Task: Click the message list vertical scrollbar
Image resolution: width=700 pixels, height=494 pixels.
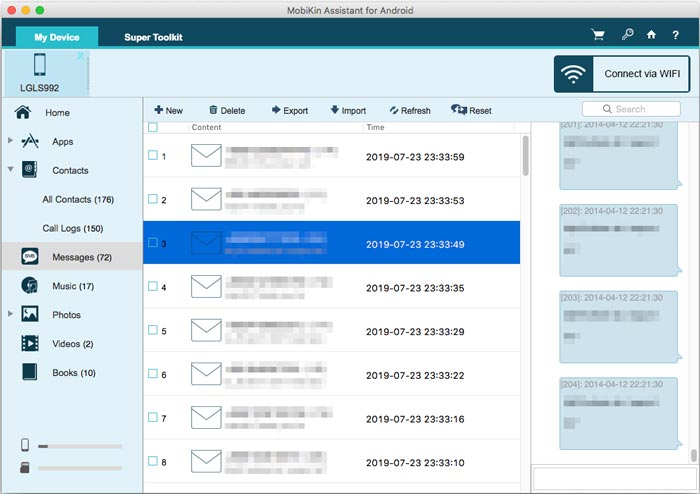Action: pyautogui.click(x=525, y=155)
